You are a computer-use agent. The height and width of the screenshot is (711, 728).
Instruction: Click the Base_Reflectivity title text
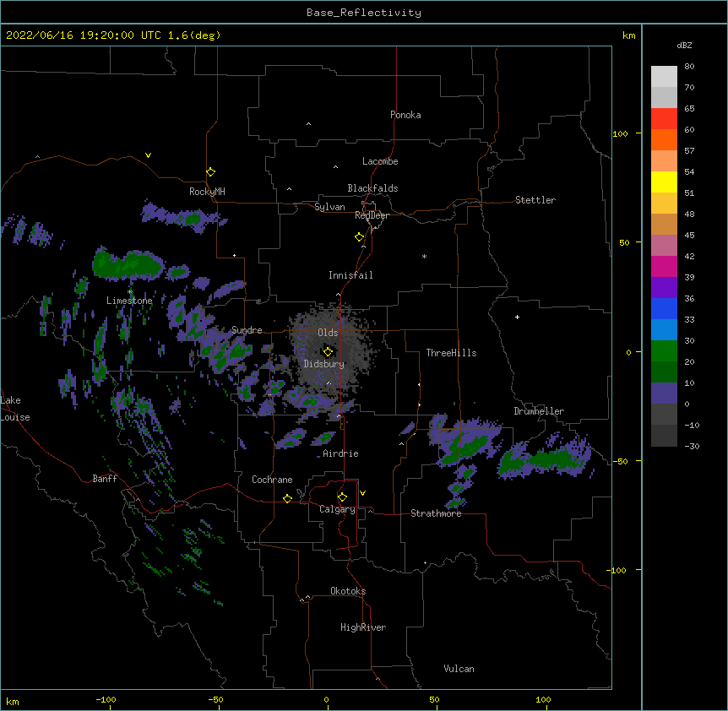point(364,13)
